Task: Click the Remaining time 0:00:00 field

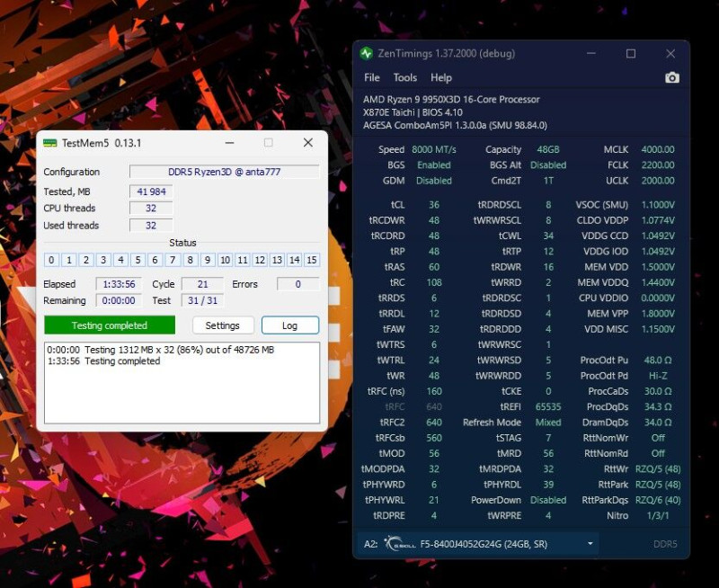Action: click(x=119, y=300)
